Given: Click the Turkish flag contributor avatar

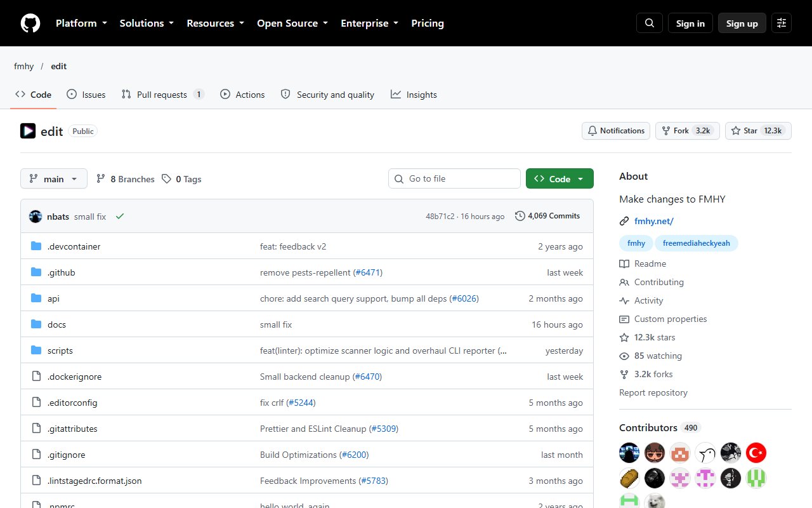Looking at the screenshot, I should point(756,453).
